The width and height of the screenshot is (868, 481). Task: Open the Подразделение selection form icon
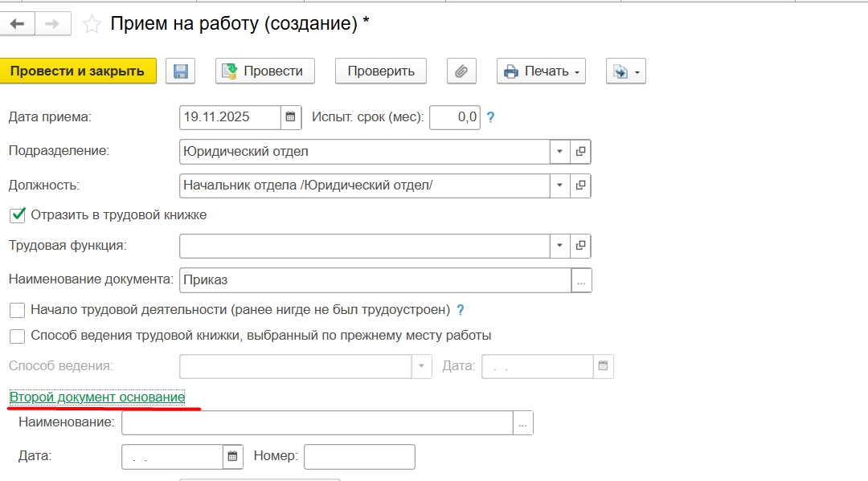[582, 151]
